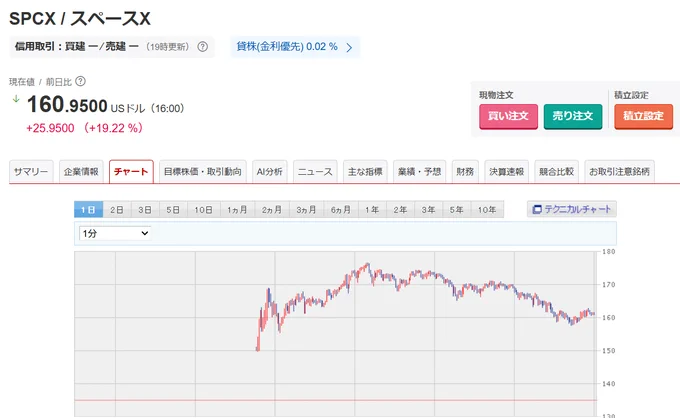
Task: Click help icon next to 信用取引 update time
Action: [203, 46]
